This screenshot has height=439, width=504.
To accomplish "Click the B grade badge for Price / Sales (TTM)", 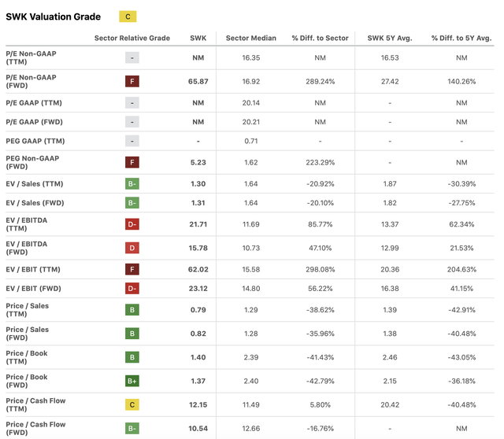I will coord(132,309).
